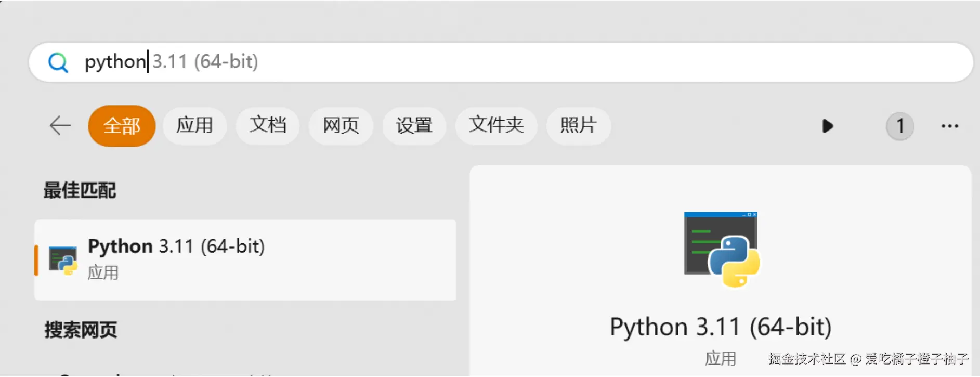Open the 文档 search category
This screenshot has width=980, height=377.
coord(268,126)
